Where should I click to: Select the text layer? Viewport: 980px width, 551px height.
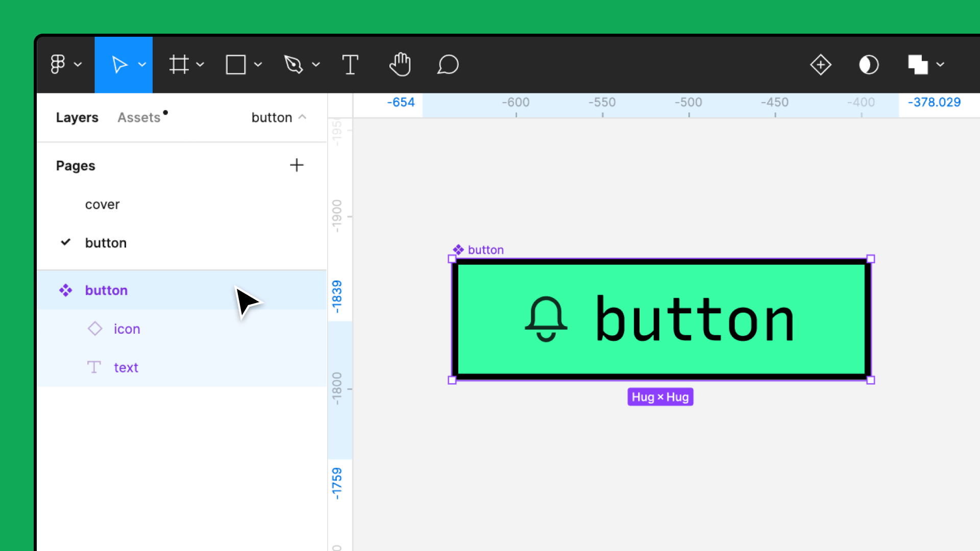pos(126,367)
